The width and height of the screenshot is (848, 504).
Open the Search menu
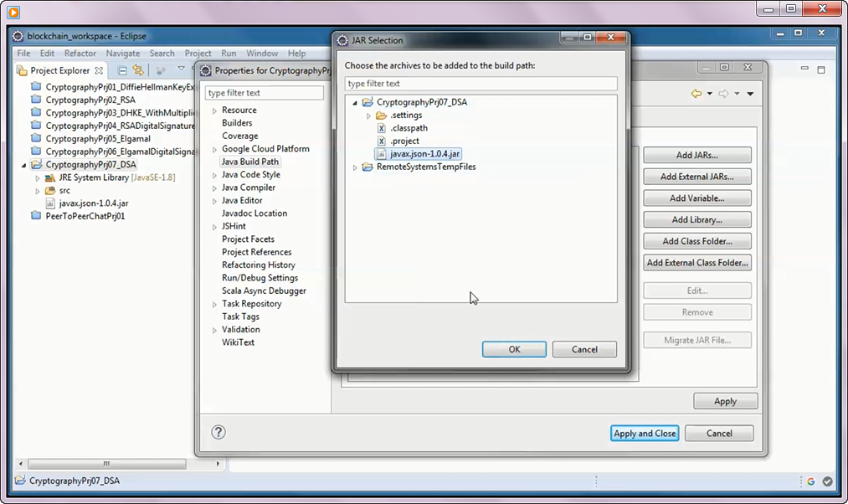[x=162, y=53]
